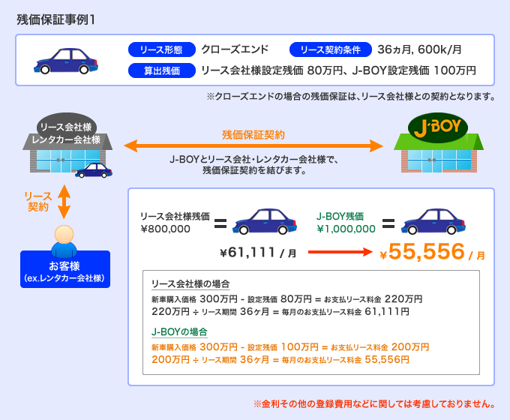
Task: Click the お客様 blue label box
Action: tap(65, 269)
